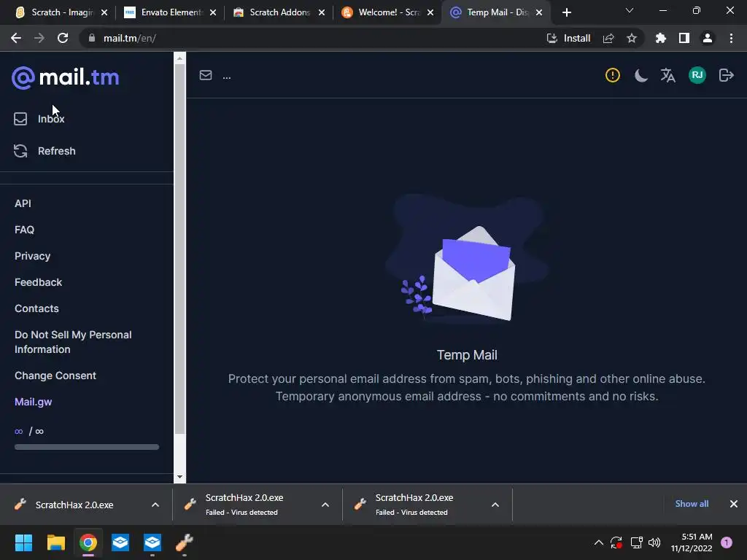Open the Feedback link
The width and height of the screenshot is (747, 560).
click(x=38, y=282)
